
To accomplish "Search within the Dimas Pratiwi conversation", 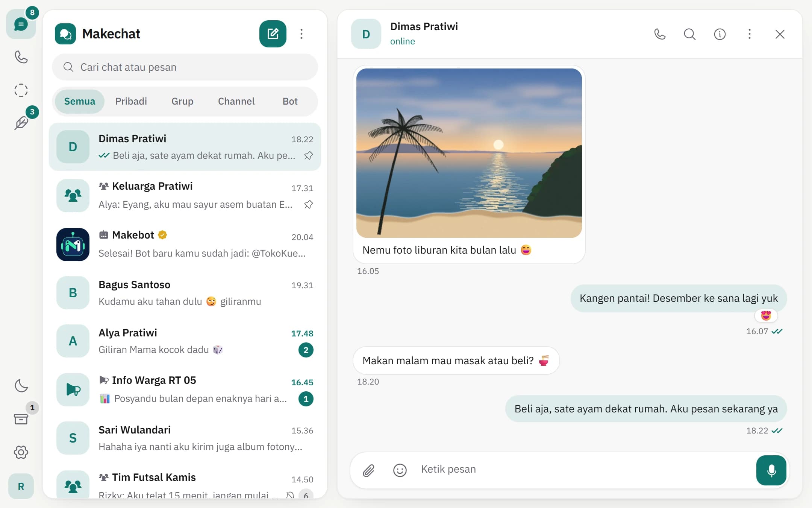I will tap(689, 34).
